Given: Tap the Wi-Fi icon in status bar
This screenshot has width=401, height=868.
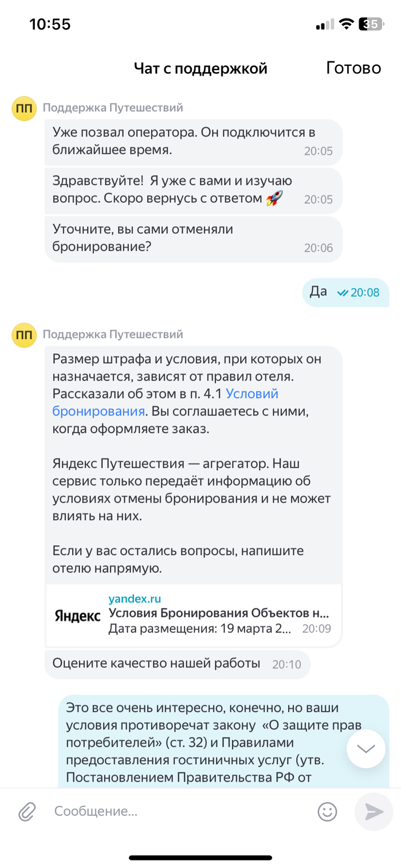Looking at the screenshot, I should click(x=346, y=24).
